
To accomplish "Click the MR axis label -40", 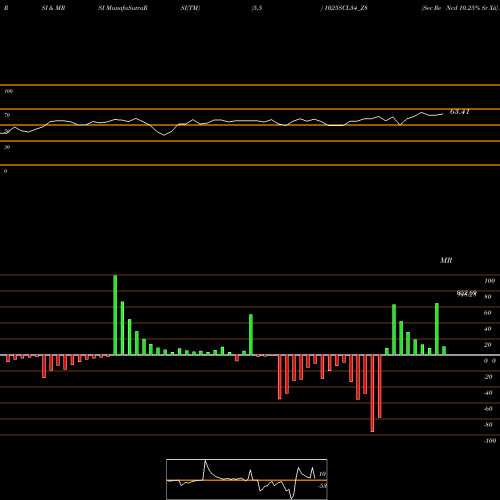I will (x=488, y=393).
